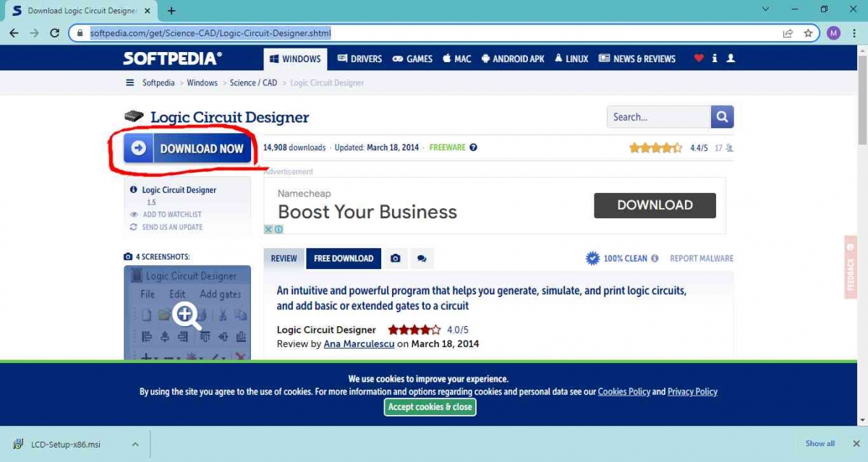Close the advertisement via X icon

pos(268,229)
